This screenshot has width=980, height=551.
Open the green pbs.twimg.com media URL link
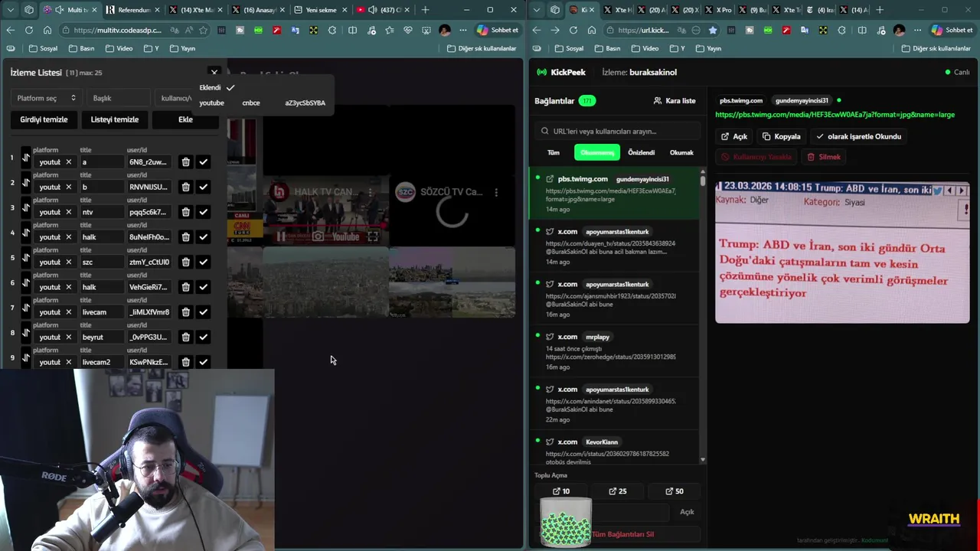(x=835, y=115)
